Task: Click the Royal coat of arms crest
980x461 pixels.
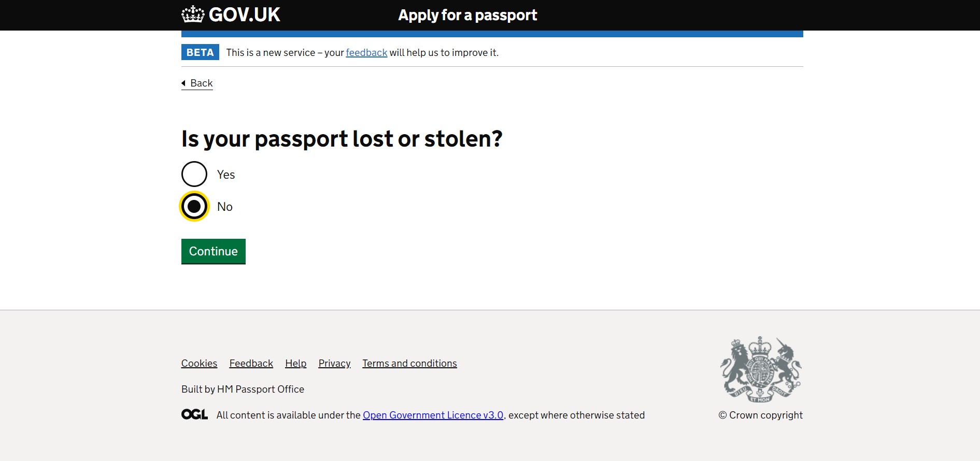Action: [760, 369]
